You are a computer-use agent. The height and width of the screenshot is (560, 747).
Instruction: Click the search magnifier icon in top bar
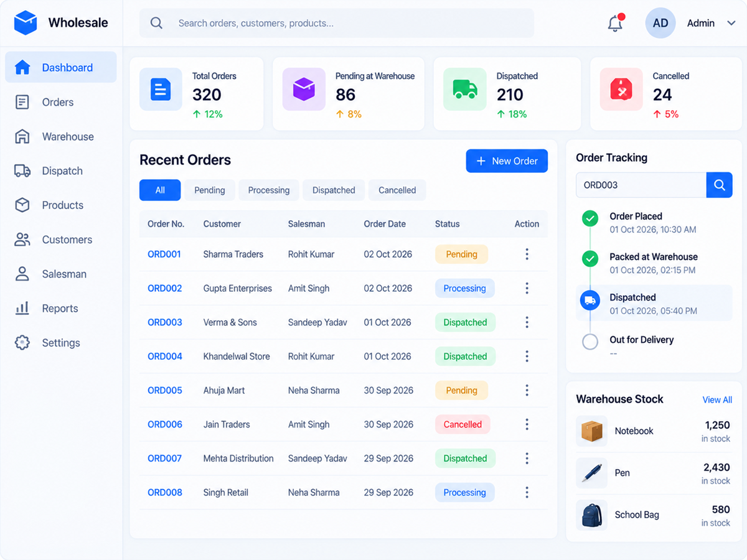tap(157, 23)
